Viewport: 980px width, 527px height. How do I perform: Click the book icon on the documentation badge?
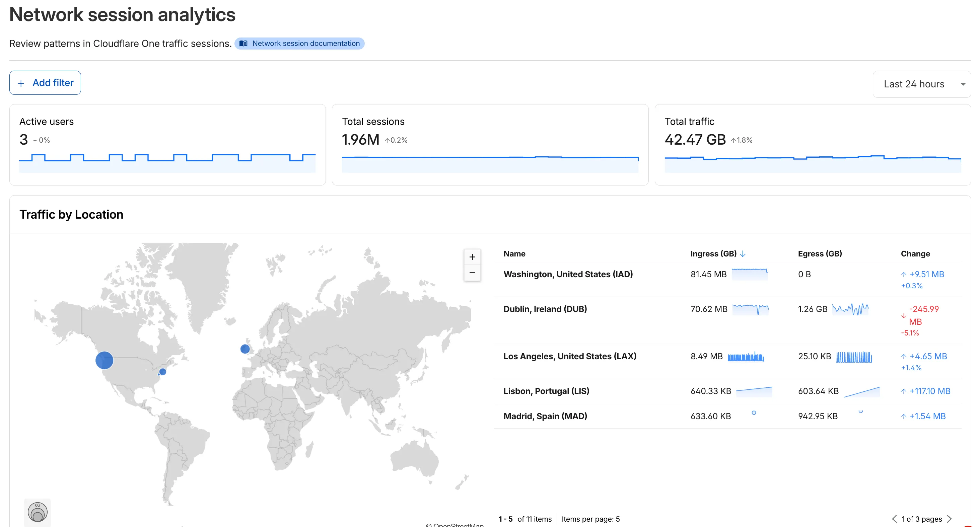(244, 43)
